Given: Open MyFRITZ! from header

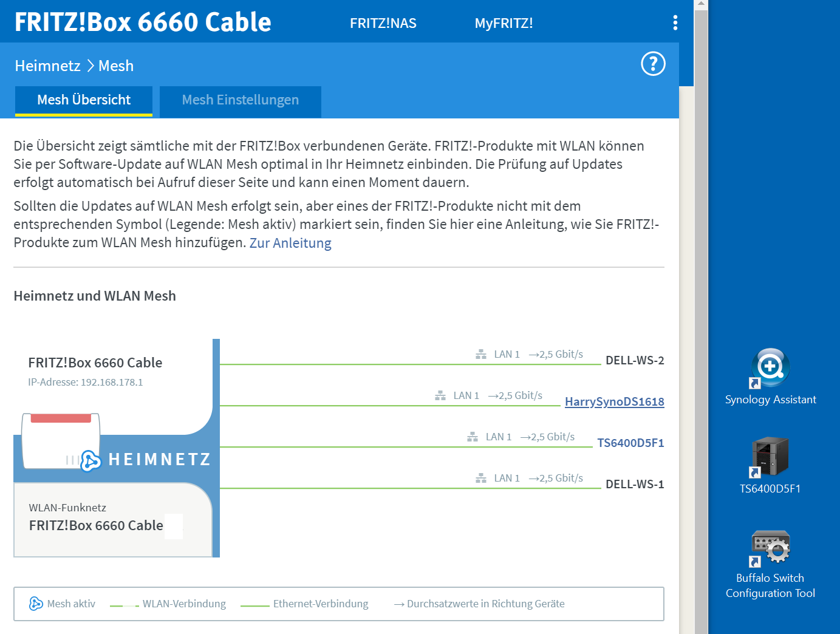Looking at the screenshot, I should click(x=504, y=24).
